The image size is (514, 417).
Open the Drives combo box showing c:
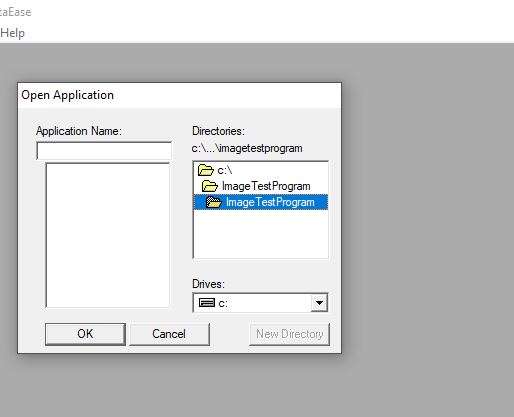(x=260, y=303)
